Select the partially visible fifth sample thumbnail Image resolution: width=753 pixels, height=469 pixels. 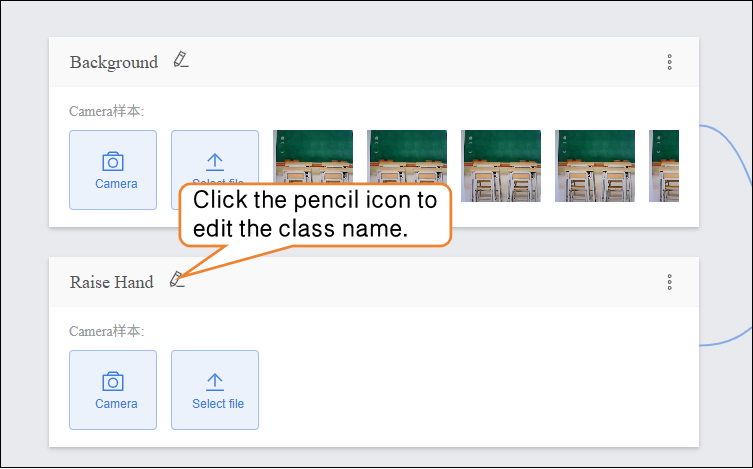coord(664,166)
